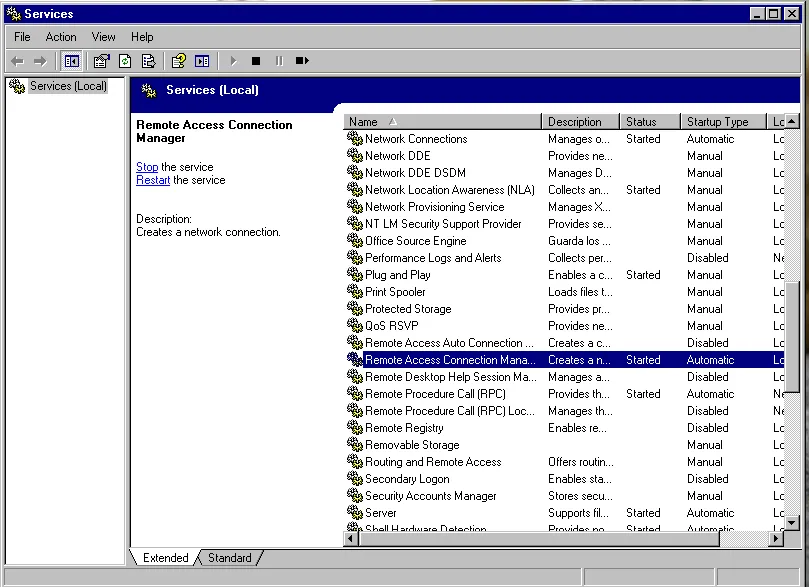
Task: Click the gear icon beside Secondary Logon
Action: coord(354,479)
